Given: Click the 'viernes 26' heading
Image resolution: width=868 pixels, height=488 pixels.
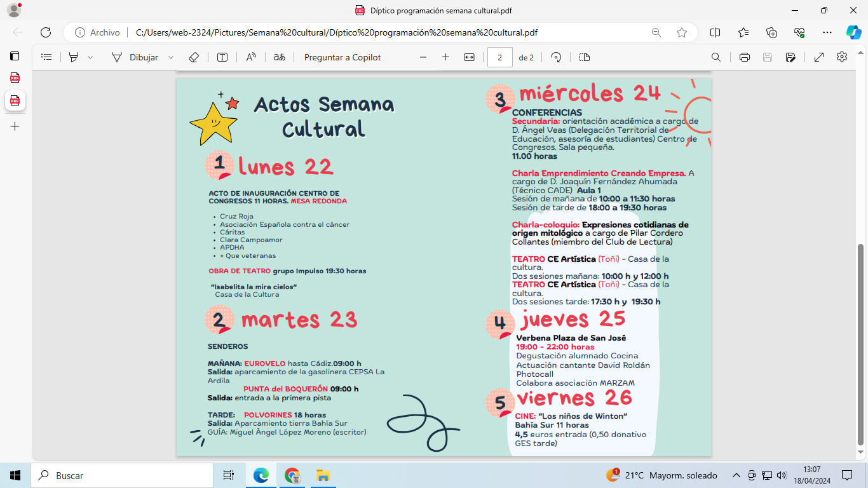Looking at the screenshot, I should click(574, 398).
